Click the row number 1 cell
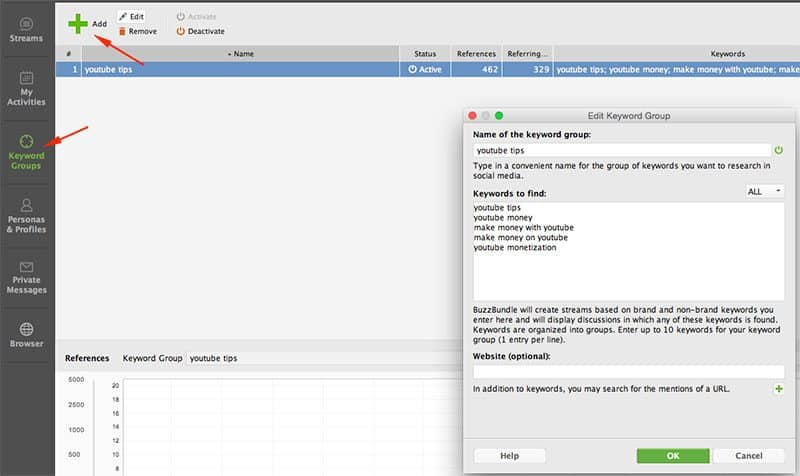The image size is (800, 476). pos(69,69)
